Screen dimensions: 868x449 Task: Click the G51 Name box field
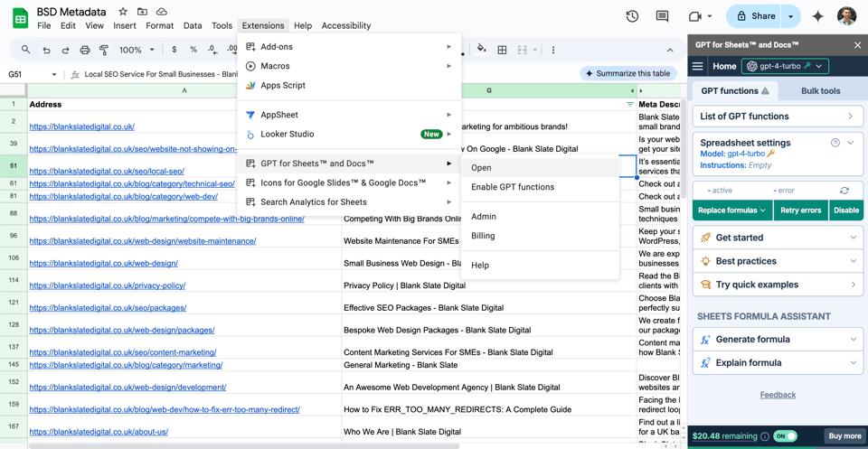coord(28,74)
